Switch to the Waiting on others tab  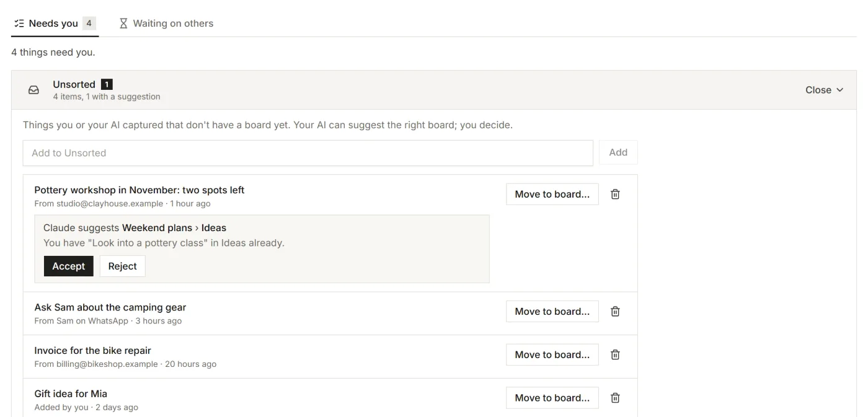pyautogui.click(x=166, y=24)
